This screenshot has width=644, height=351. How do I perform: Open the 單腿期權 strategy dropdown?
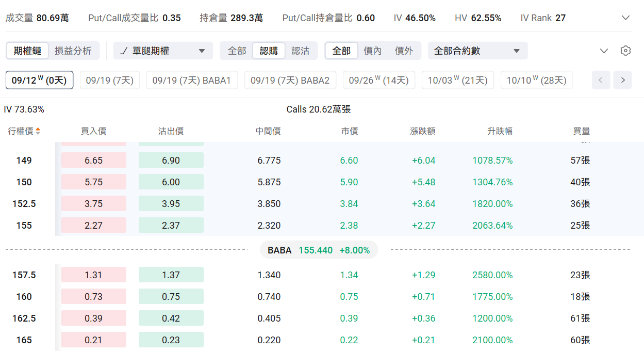point(163,51)
